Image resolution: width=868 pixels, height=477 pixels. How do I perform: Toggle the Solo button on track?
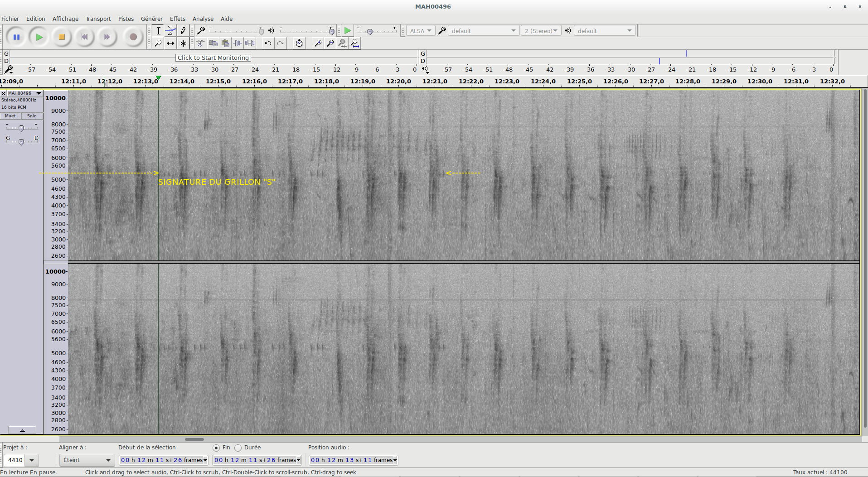[32, 116]
